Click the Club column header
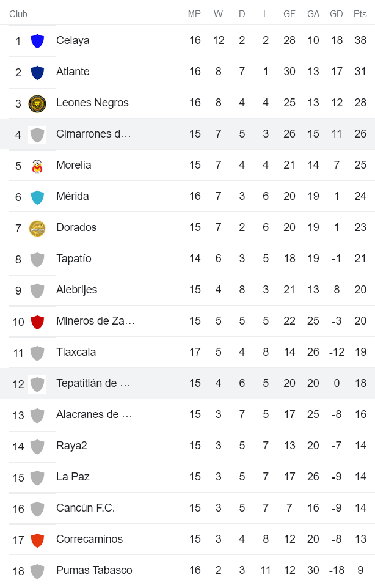Screen dimensions: 375x588 (x=18, y=14)
